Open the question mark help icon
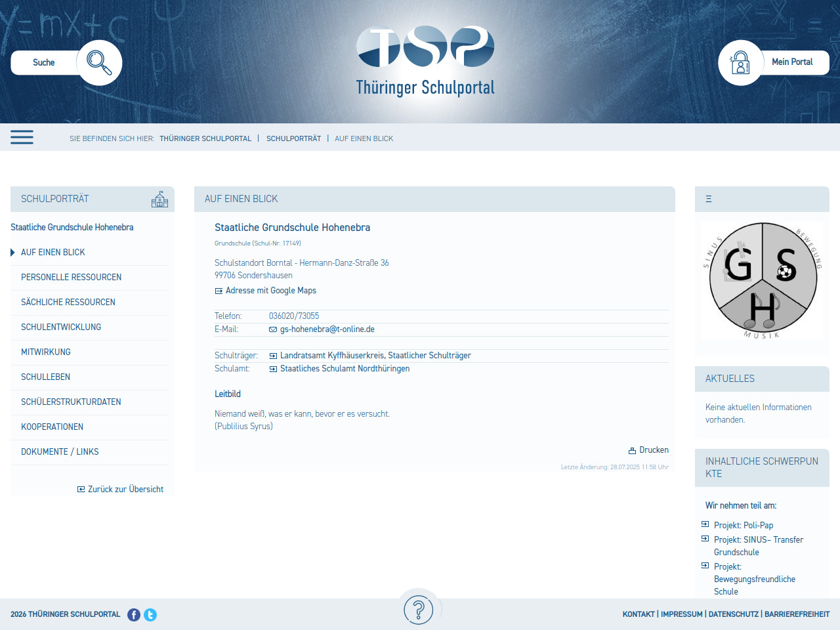Screen dimensions: 840x630 click(418, 610)
